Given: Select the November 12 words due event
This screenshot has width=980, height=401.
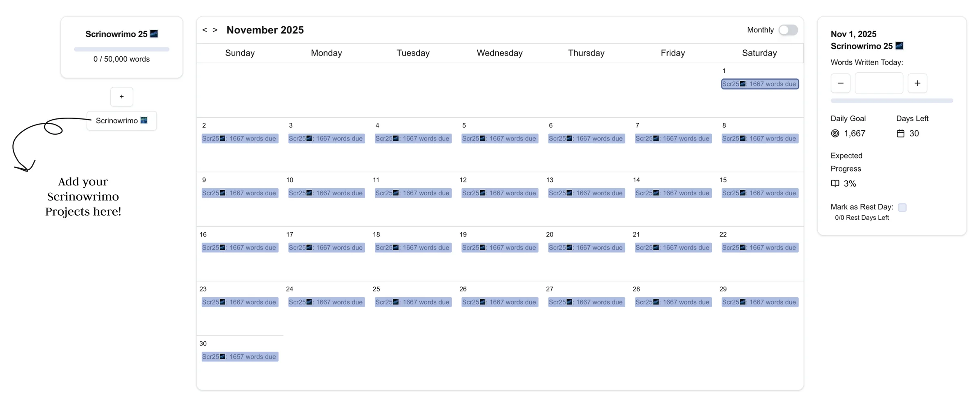Looking at the screenshot, I should tap(499, 193).
